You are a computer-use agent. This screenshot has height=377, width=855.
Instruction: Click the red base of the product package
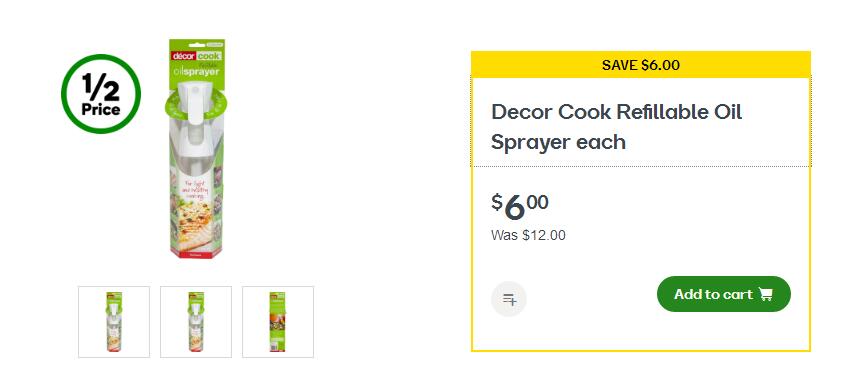pos(196,253)
